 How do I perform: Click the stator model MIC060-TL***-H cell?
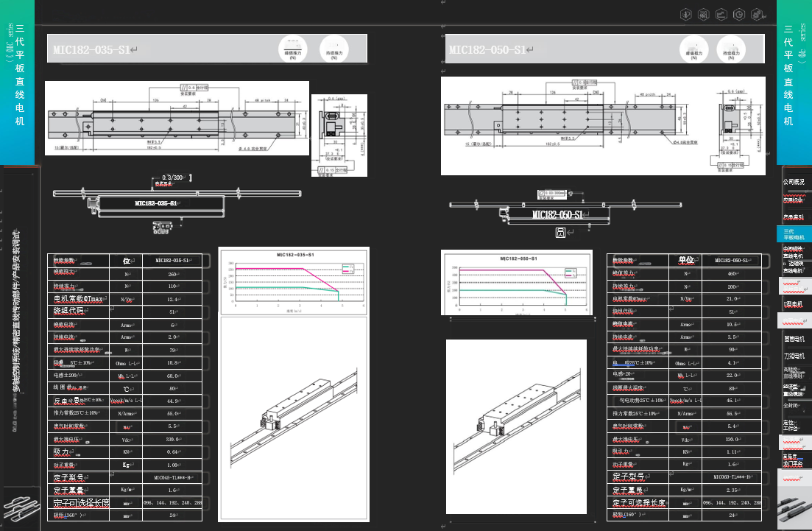point(732,477)
